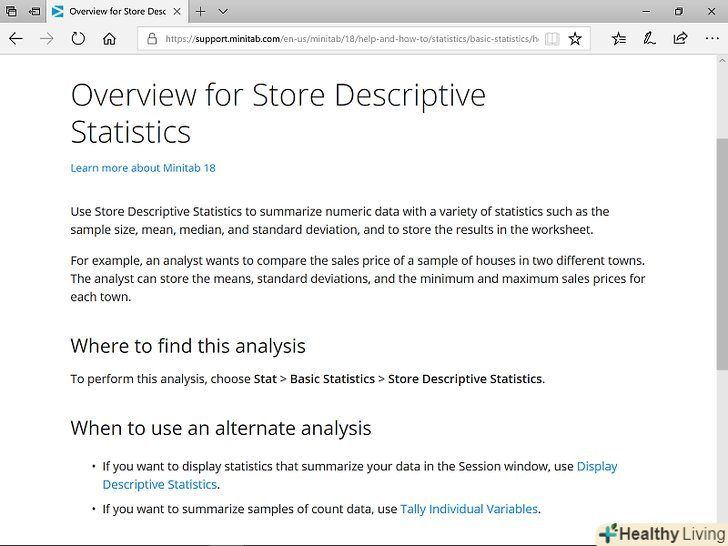728x546 pixels.
Task: Open the favorites hub icon
Action: pyautogui.click(x=618, y=39)
